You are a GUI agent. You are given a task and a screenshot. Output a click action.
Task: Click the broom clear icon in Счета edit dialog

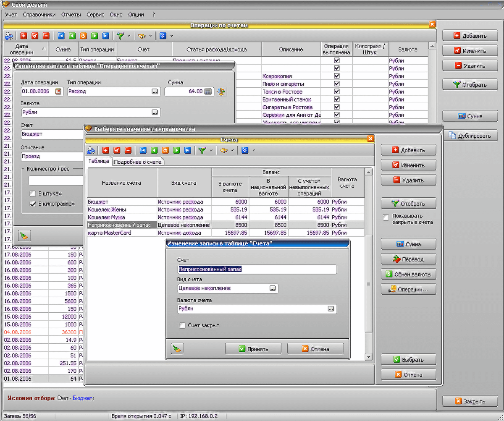click(177, 349)
